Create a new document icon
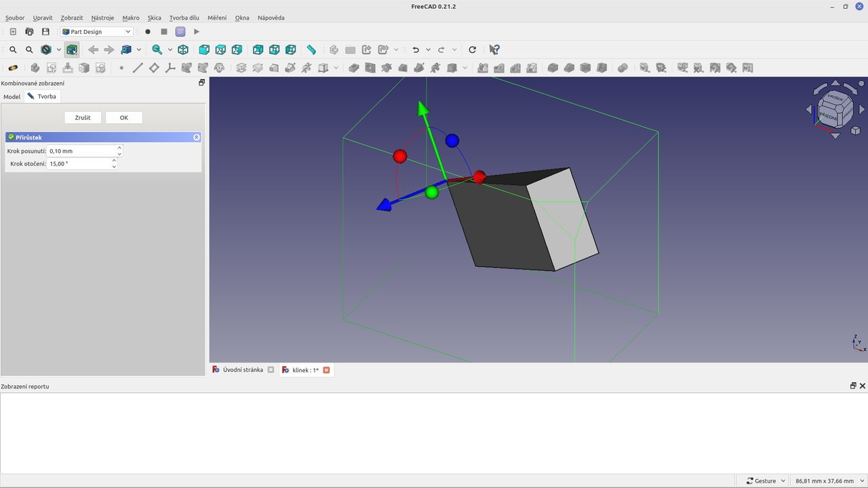This screenshot has height=488, width=868. click(x=13, y=32)
